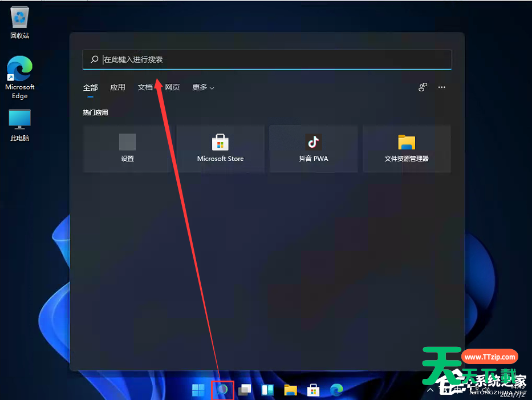Image resolution: width=532 pixels, height=400 pixels.
Task: Open the 设置 app tile
Action: [127, 149]
